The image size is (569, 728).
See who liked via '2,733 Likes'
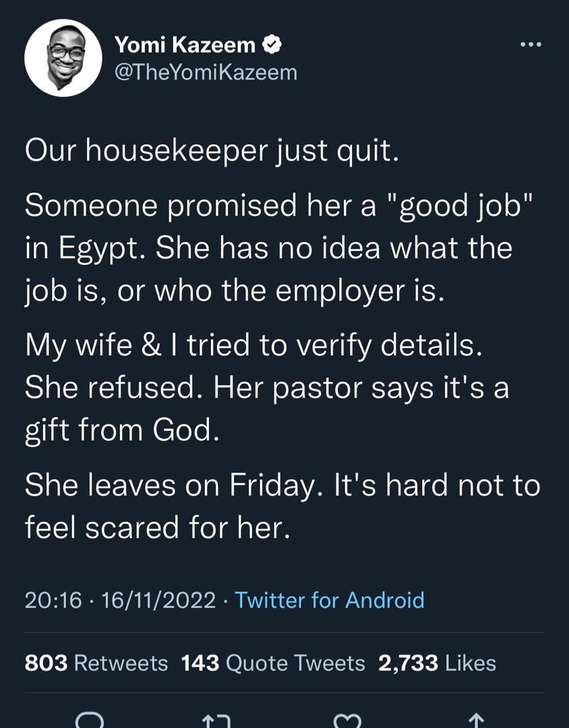[x=436, y=663]
